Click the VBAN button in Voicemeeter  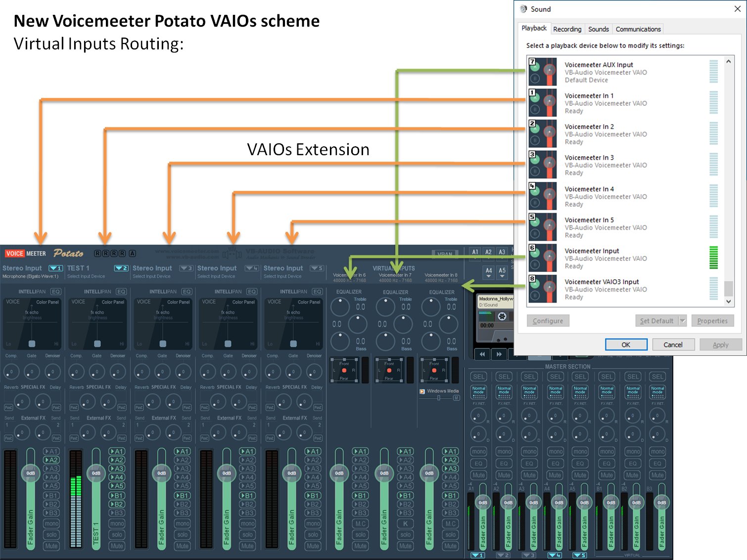tap(445, 254)
